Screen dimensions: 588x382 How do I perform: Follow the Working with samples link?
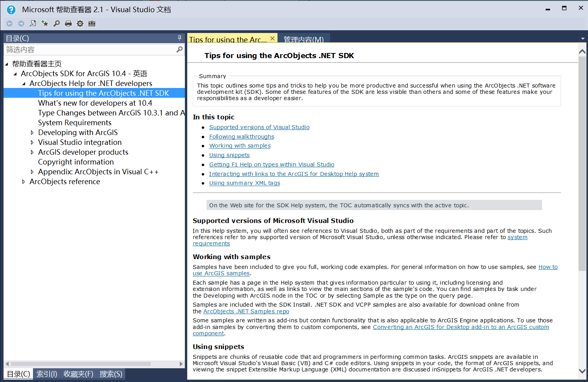240,146
